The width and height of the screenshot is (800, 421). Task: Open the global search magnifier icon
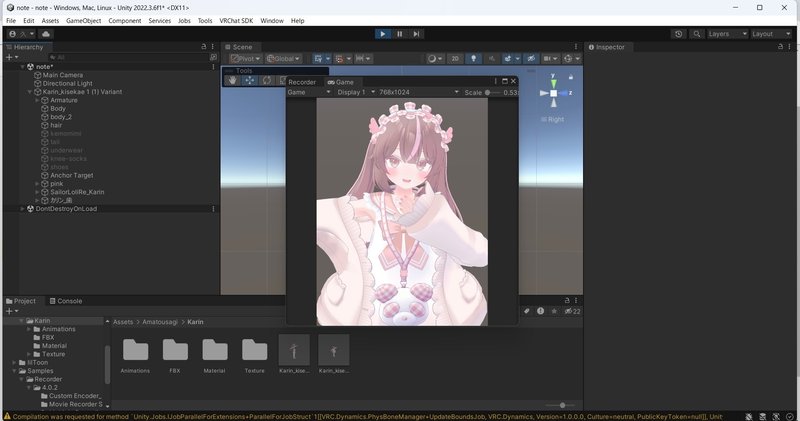[x=696, y=34]
